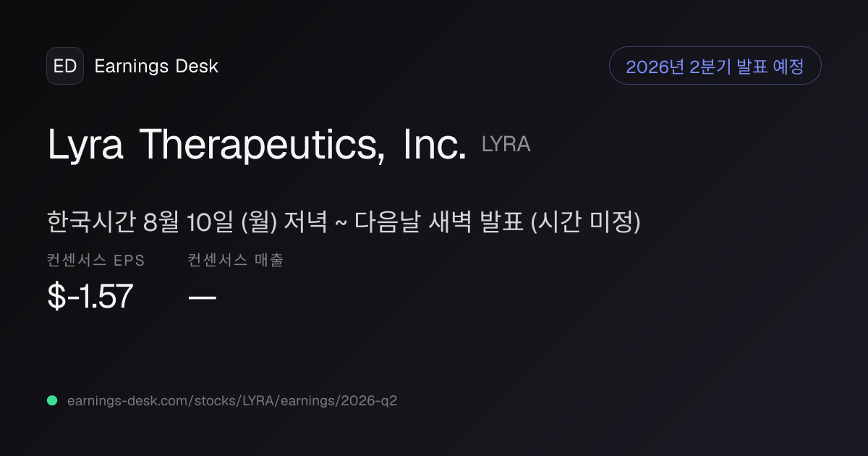The image size is (868, 456).
Task: Select the 2026년 2분기 발표 예정 badge
Action: tap(715, 66)
